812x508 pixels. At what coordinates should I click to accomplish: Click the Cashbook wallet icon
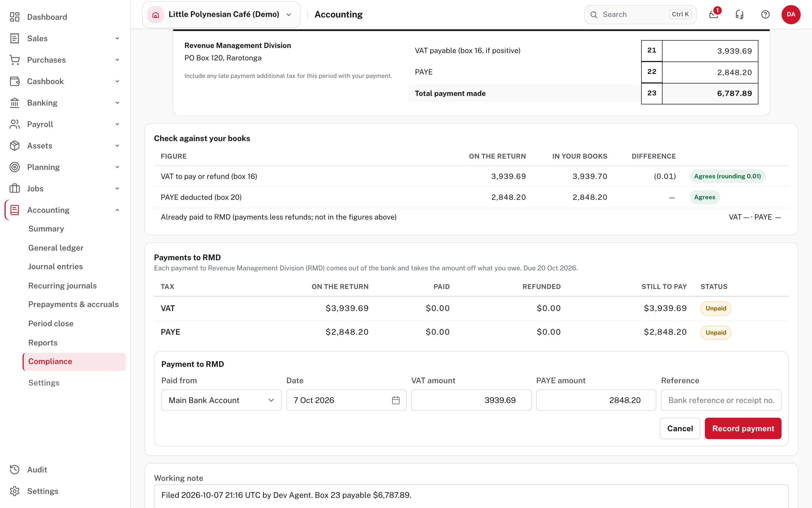click(15, 81)
